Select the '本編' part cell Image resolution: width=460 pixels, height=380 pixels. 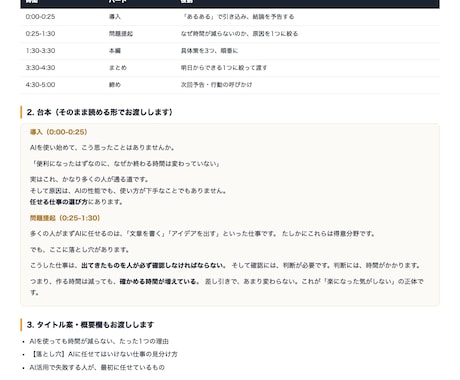click(x=115, y=51)
